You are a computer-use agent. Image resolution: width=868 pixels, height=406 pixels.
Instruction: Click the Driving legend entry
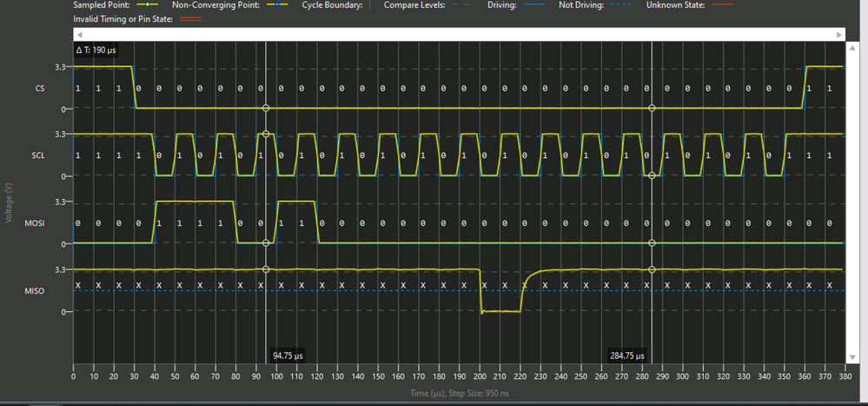516,5
